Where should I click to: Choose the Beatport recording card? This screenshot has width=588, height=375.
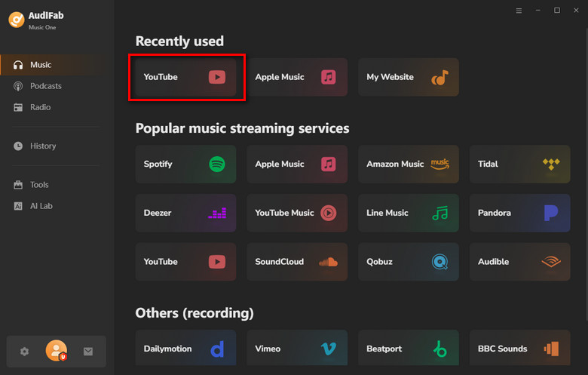pyautogui.click(x=409, y=348)
